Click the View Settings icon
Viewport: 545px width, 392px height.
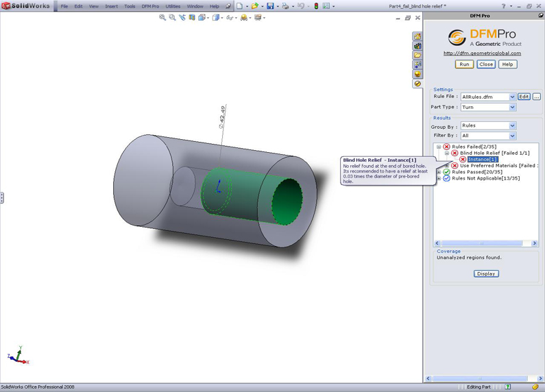pos(258,17)
